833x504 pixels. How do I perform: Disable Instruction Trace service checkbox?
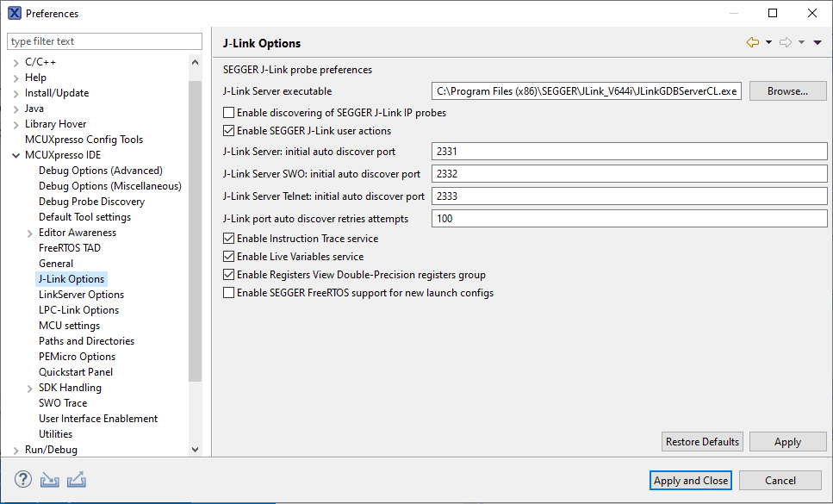coord(228,239)
